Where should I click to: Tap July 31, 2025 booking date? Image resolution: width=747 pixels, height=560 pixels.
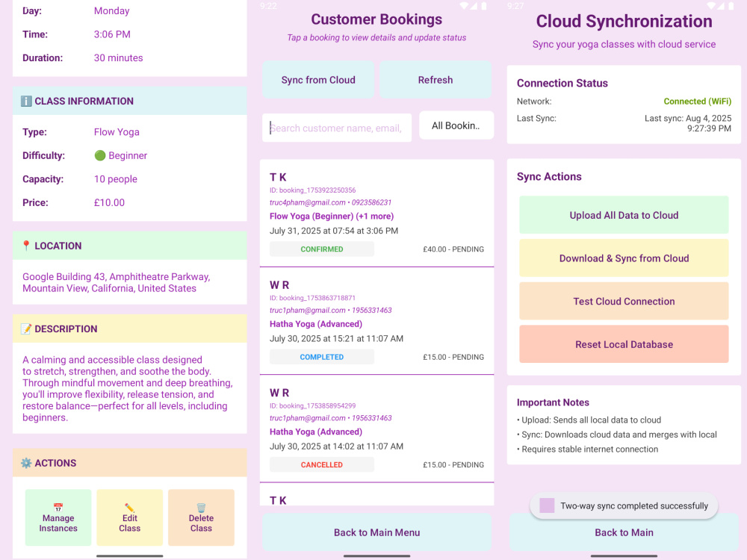click(334, 231)
